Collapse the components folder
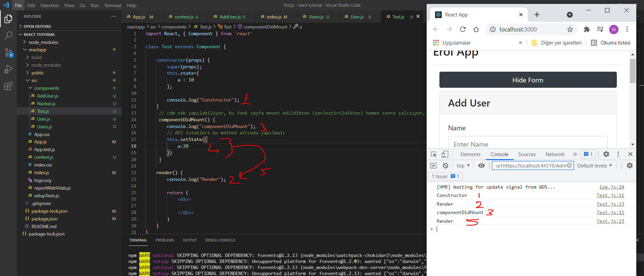The image size is (644, 276). pyautogui.click(x=46, y=88)
